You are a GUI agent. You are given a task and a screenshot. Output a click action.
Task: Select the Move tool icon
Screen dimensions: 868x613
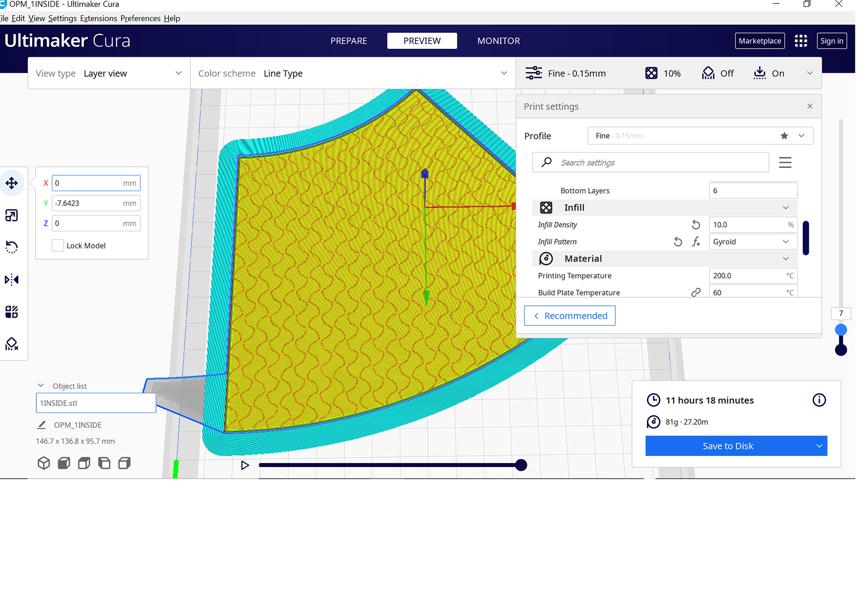pos(12,183)
